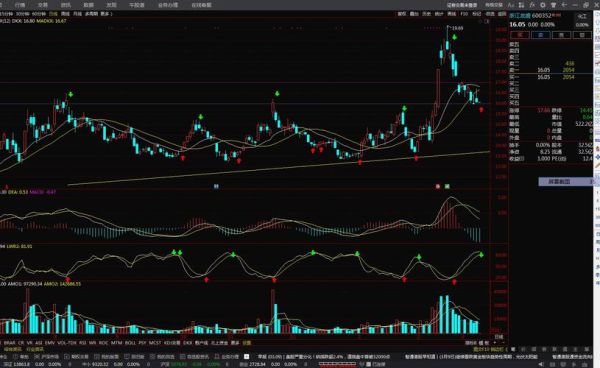The height and width of the screenshot is (368, 600).
Task: Click 返回 back button above chart
Action: (x=502, y=14)
